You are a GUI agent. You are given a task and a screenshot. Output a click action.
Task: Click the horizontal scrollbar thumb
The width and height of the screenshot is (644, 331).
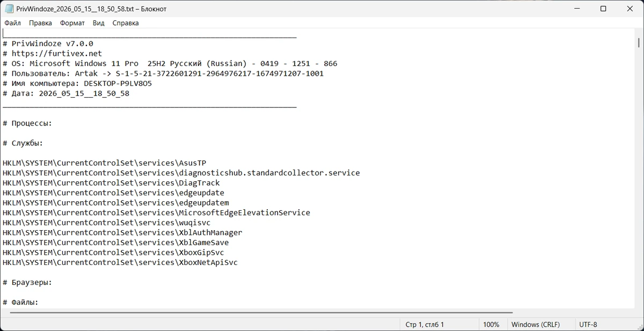coord(260,313)
